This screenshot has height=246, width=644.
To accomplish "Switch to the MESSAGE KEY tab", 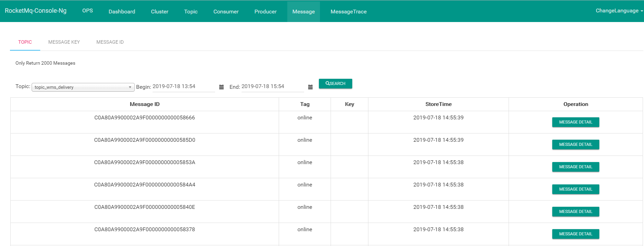I will pyautogui.click(x=64, y=42).
